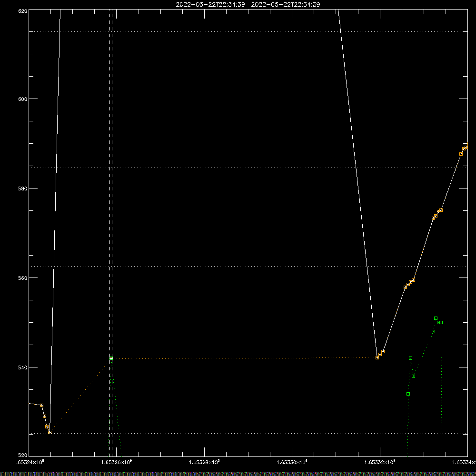Image resolution: width=476 pixels, height=476 pixels.
Task: Click the y-axis label 540
Action: (23, 367)
